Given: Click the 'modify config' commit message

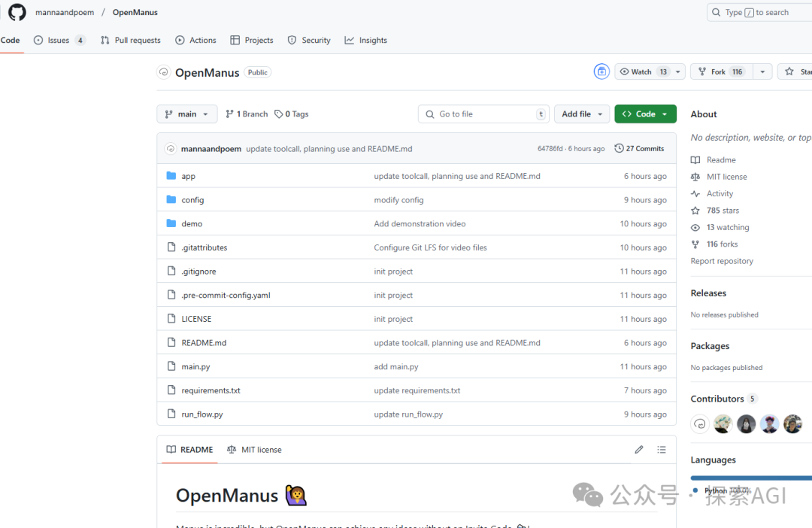Looking at the screenshot, I should coord(398,200).
